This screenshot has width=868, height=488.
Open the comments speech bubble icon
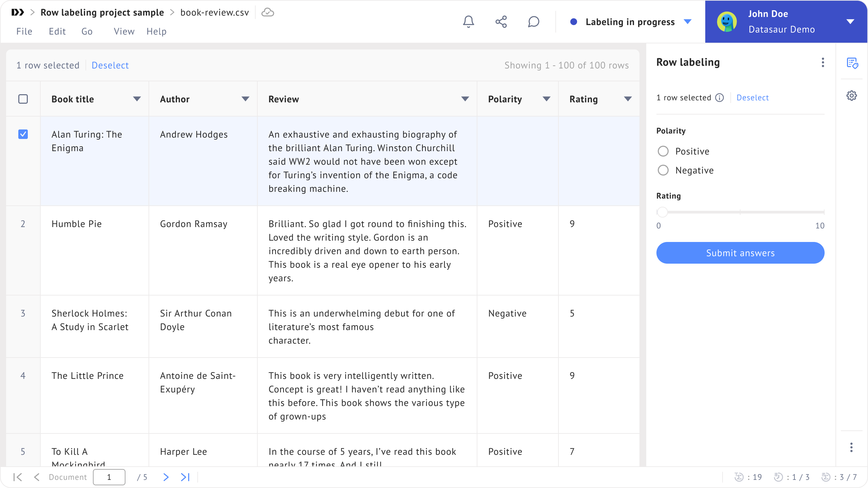click(x=533, y=22)
